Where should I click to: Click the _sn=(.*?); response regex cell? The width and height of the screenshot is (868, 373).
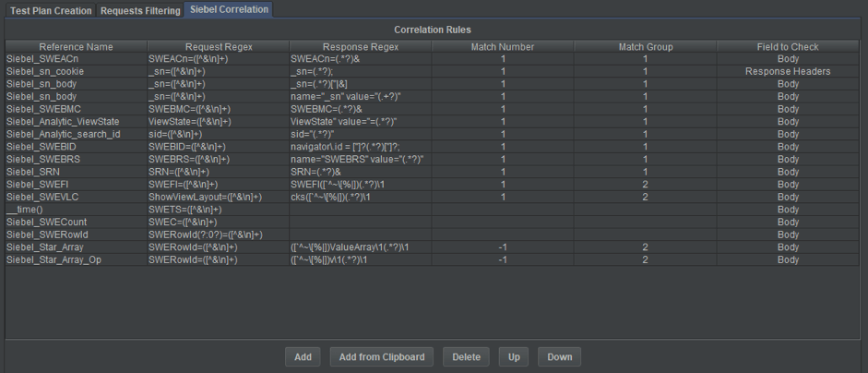point(361,71)
